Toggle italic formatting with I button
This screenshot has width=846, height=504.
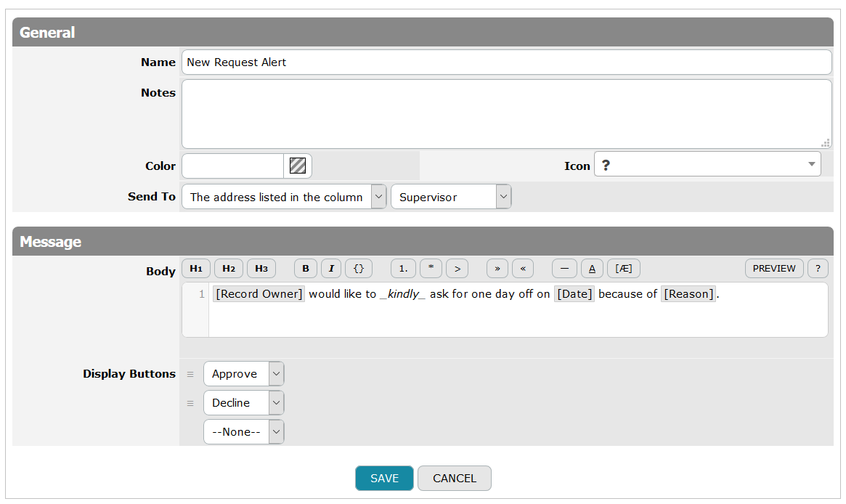[x=331, y=269]
